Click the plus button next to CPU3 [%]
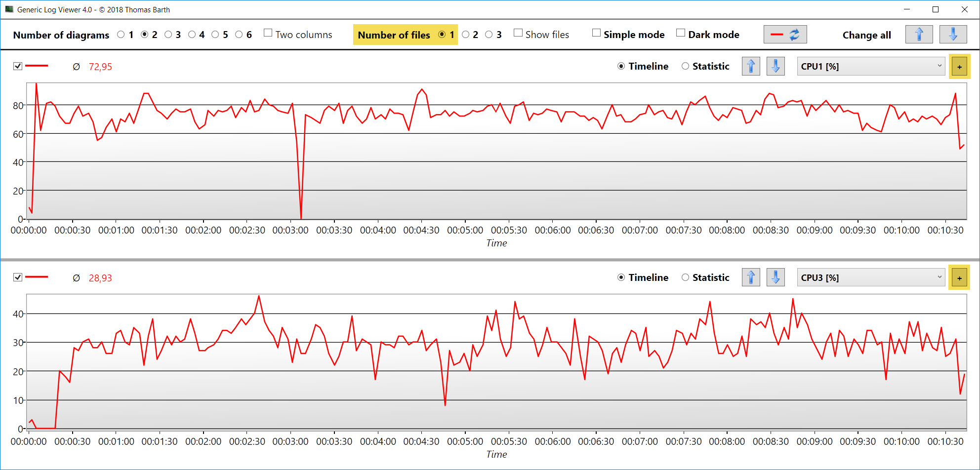This screenshot has height=470, width=980. 959,278
